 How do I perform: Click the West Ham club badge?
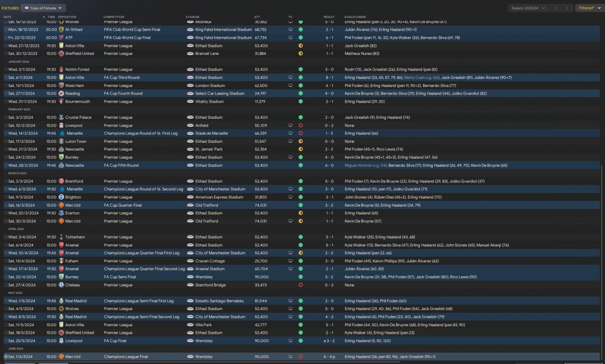coord(61,86)
